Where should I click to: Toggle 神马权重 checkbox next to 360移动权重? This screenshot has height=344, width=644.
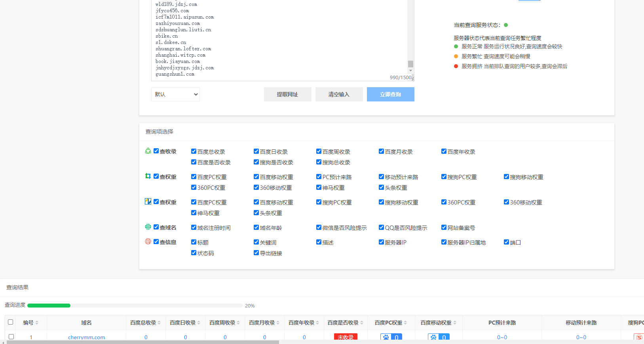(319, 187)
